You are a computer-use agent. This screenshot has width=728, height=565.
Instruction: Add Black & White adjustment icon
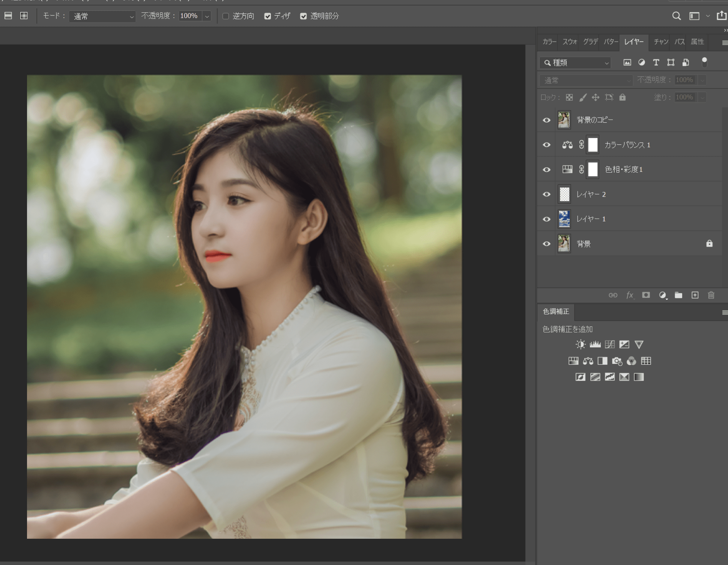point(602,361)
